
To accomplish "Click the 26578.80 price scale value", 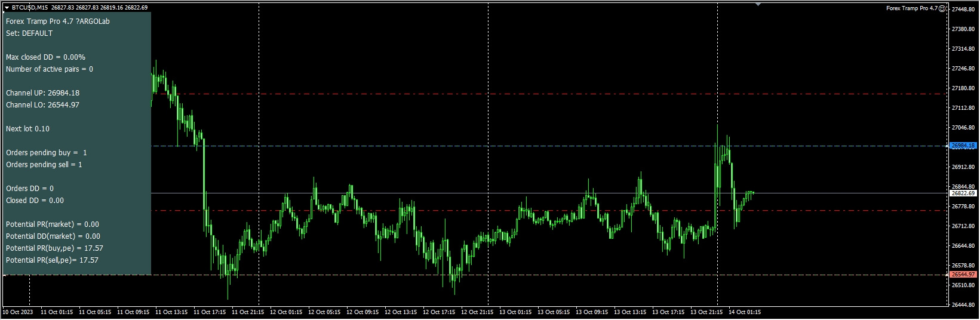I will click(964, 266).
